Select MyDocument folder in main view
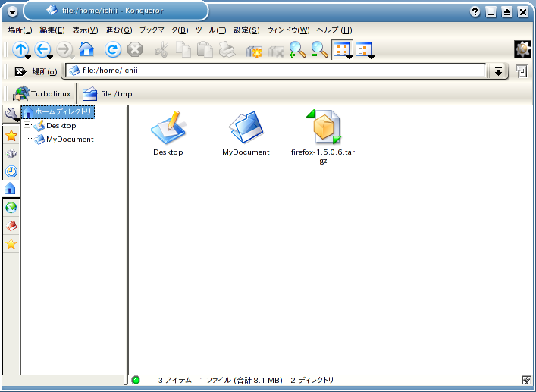Image resolution: width=536 pixels, height=392 pixels. [246, 133]
